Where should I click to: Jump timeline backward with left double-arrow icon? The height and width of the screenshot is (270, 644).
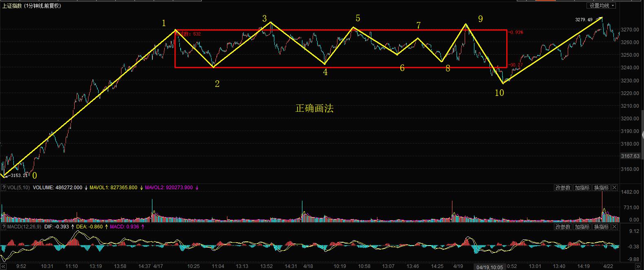pos(4,266)
